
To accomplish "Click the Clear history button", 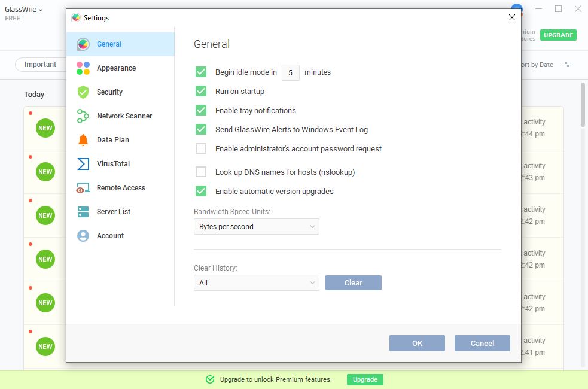I will (354, 283).
